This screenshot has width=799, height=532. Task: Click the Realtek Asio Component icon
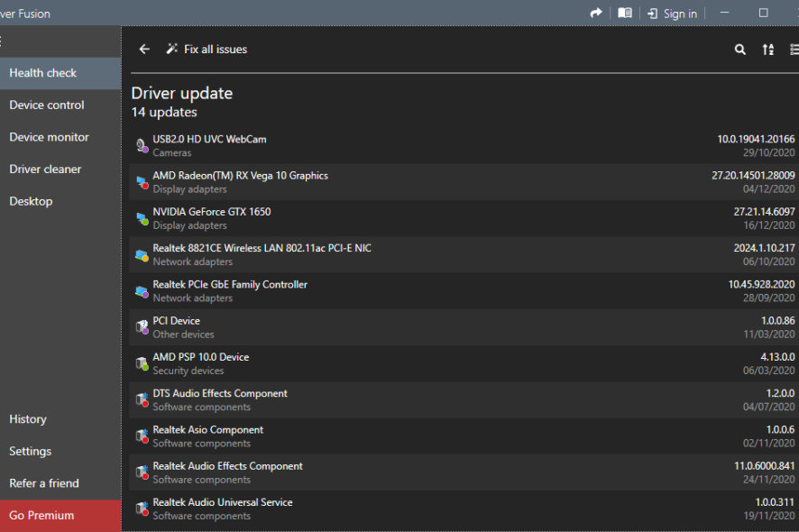[x=142, y=436]
